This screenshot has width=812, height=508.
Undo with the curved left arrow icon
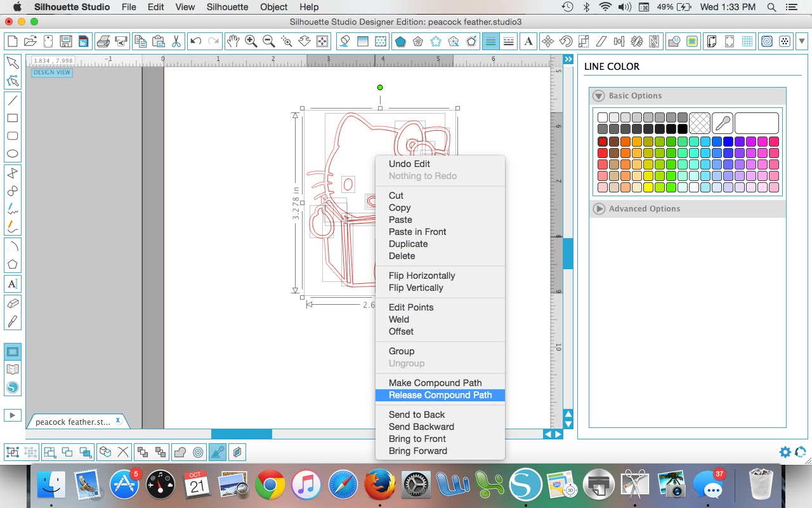coord(196,41)
